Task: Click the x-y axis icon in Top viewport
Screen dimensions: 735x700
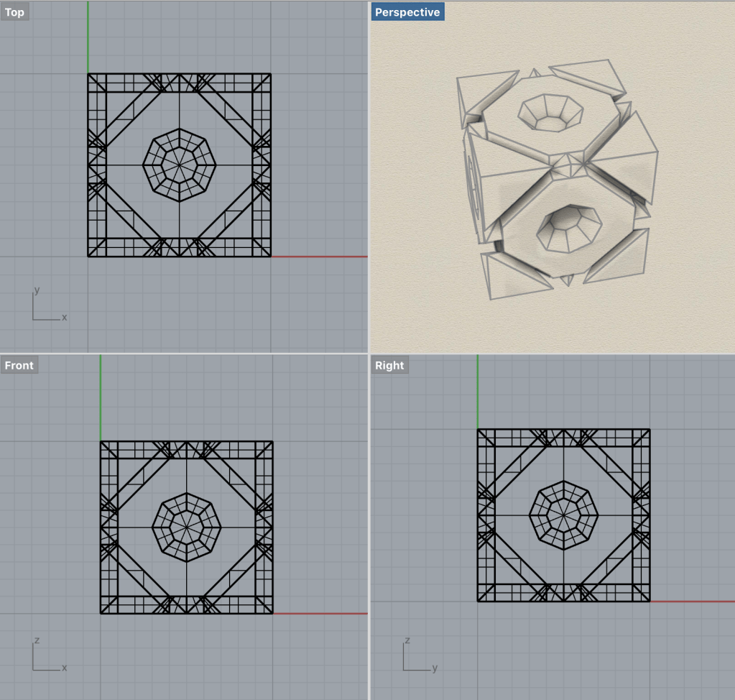Action: (46, 308)
